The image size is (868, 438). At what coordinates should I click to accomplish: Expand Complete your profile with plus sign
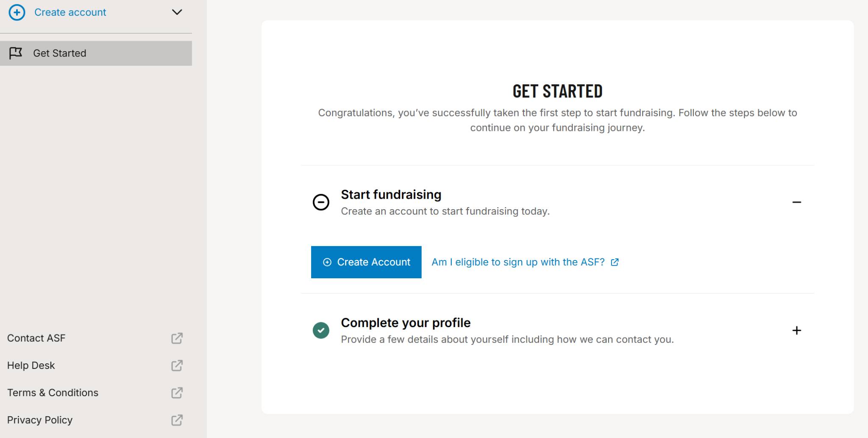tap(796, 330)
